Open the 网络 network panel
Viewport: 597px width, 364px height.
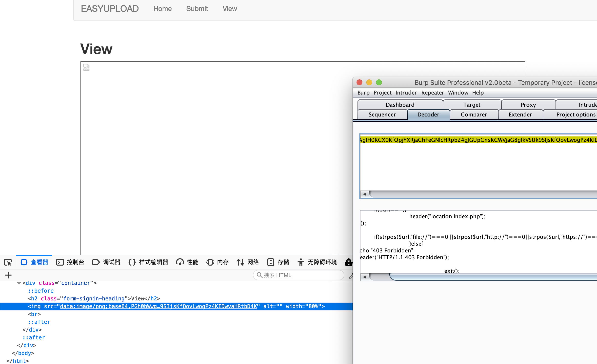[x=248, y=262]
